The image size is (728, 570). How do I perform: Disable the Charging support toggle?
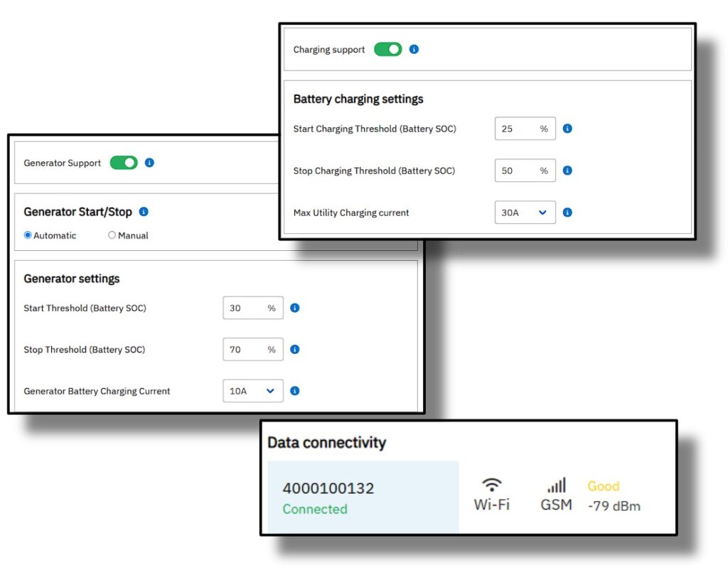[388, 50]
